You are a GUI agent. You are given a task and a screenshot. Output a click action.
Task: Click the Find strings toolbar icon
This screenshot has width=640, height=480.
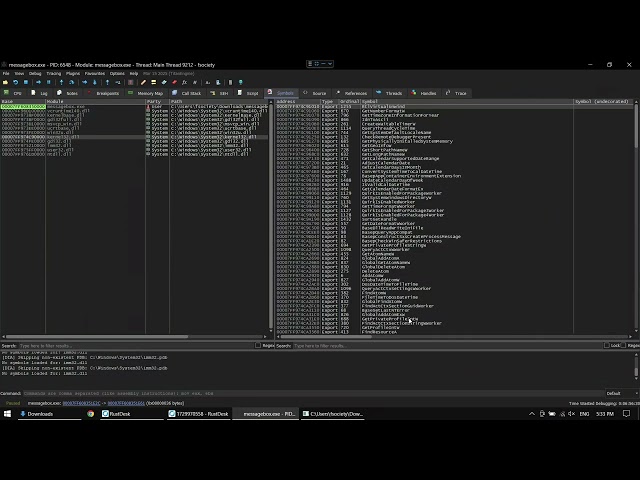(207, 82)
